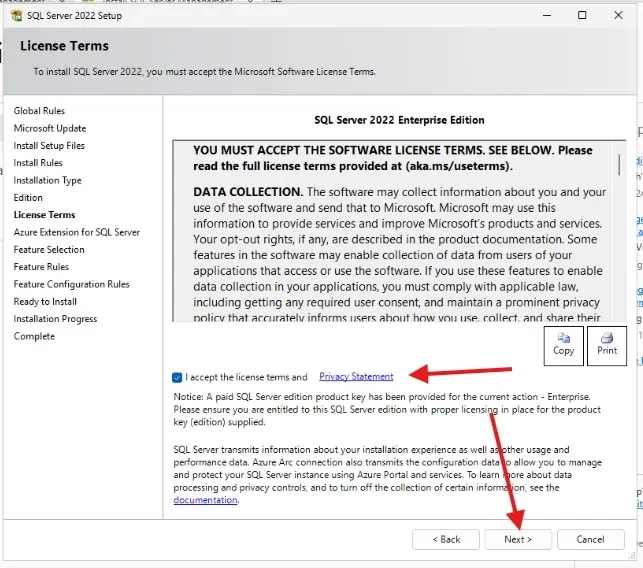Click the SQL Server Setup title bar icon
Viewport: 643px width, 568px height.
[17, 16]
